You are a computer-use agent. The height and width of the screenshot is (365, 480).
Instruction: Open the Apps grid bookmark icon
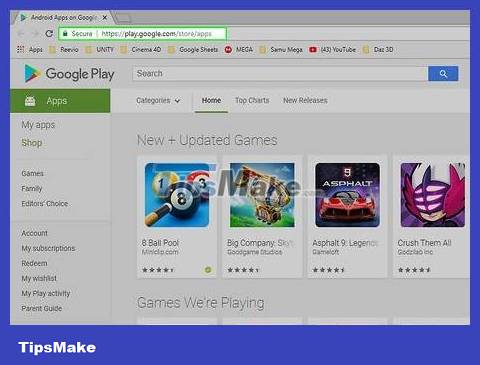tap(21, 49)
